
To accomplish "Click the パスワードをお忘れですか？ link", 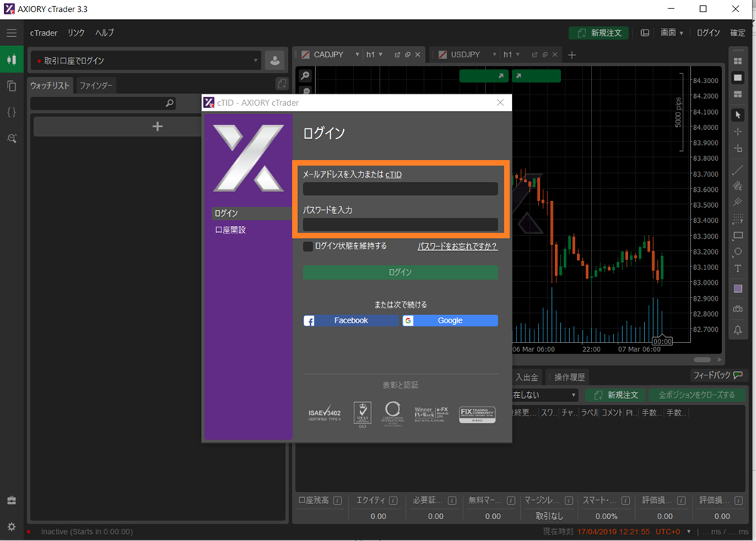I will (x=457, y=246).
